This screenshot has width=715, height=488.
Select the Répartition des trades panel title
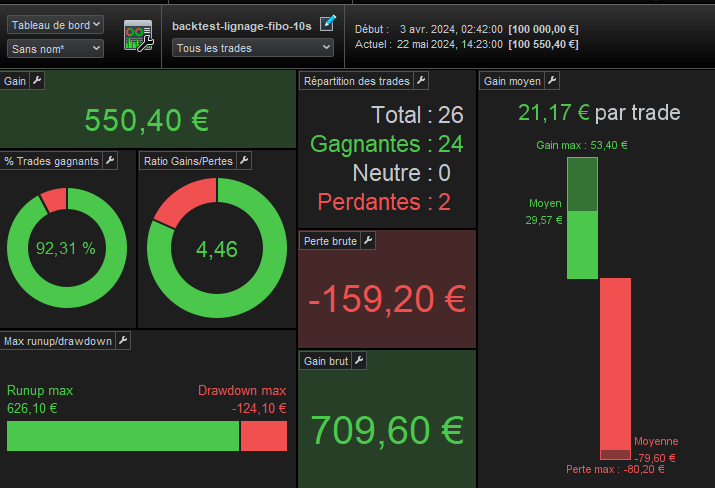tap(357, 81)
